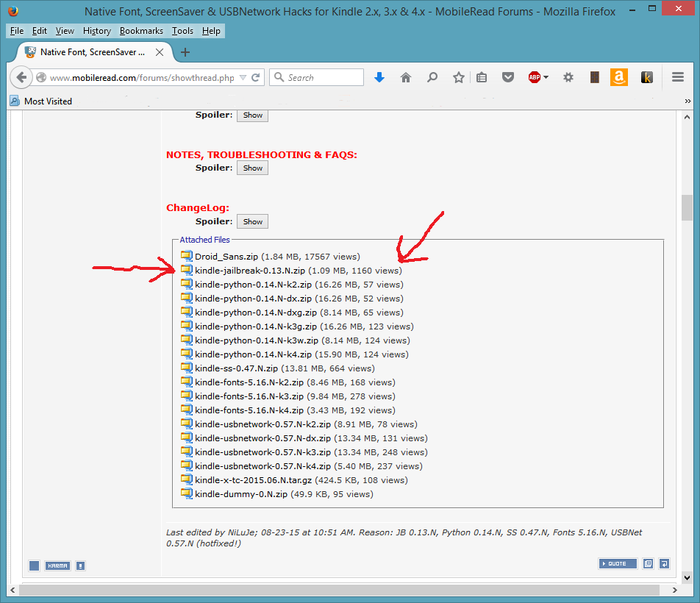The width and height of the screenshot is (700, 603).
Task: Show bookmarks list icon
Action: (x=481, y=78)
